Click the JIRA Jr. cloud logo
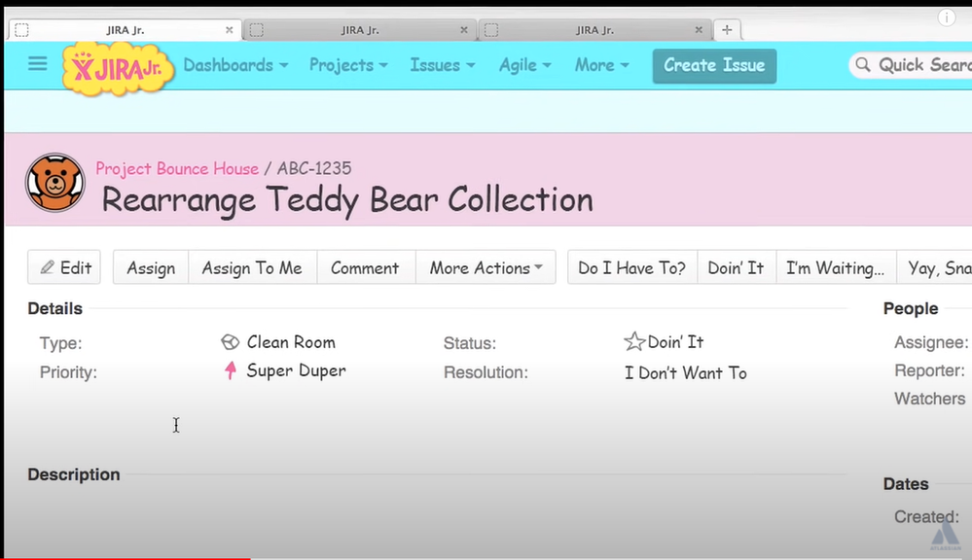This screenshot has width=972, height=560. tap(118, 67)
